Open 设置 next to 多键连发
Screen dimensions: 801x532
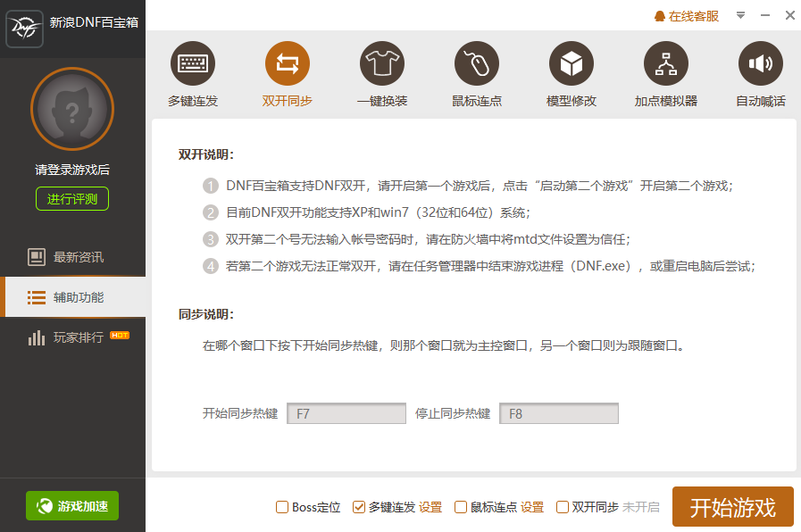430,507
